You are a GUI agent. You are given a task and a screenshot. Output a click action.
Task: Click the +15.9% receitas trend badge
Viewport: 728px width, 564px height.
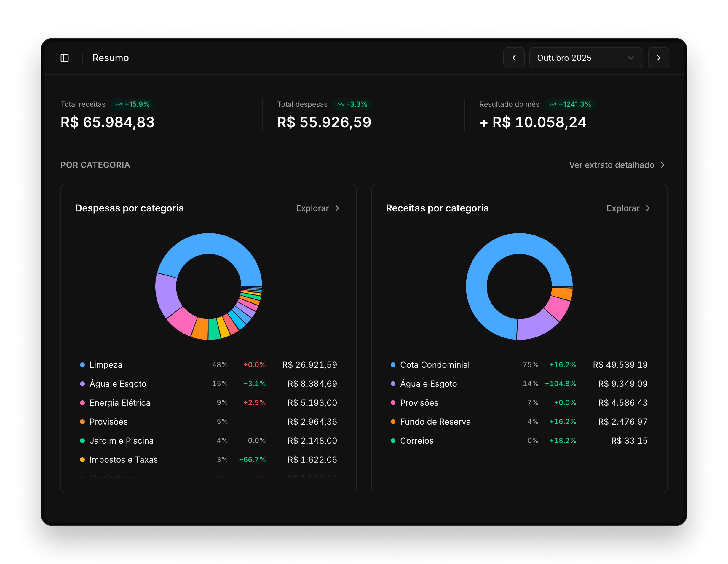click(133, 104)
